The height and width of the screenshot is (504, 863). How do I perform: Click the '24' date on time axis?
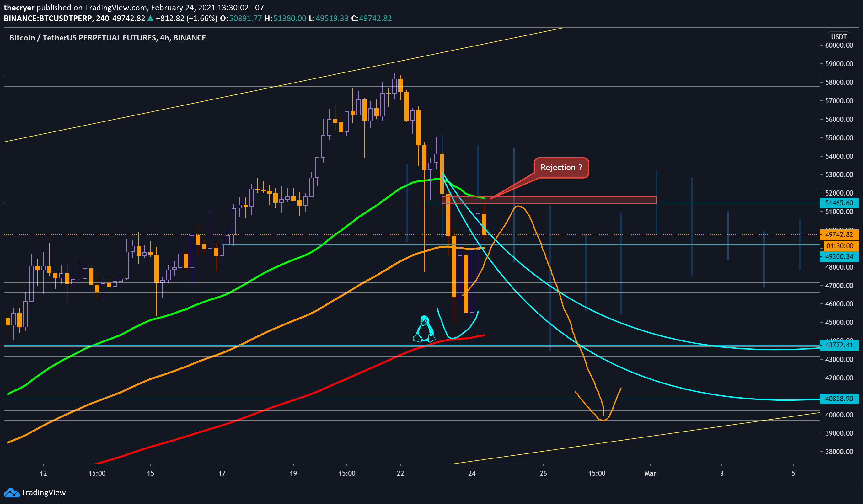tap(472, 473)
